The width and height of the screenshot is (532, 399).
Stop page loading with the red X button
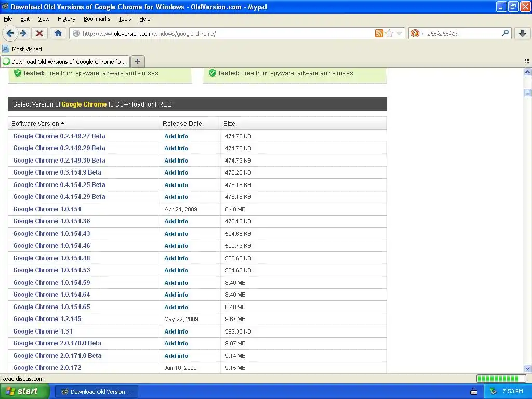click(x=39, y=33)
